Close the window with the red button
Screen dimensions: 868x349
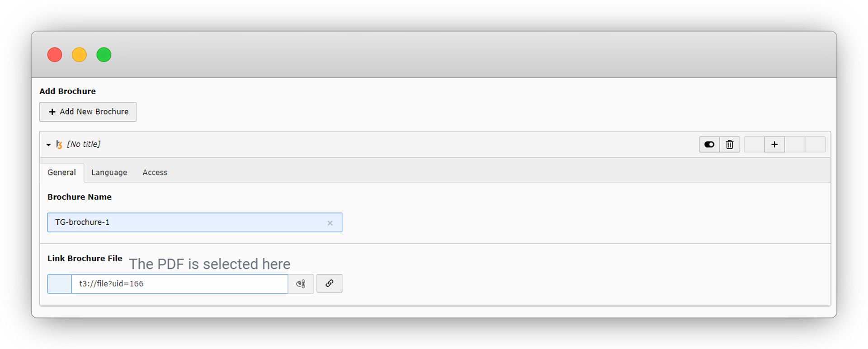click(55, 55)
